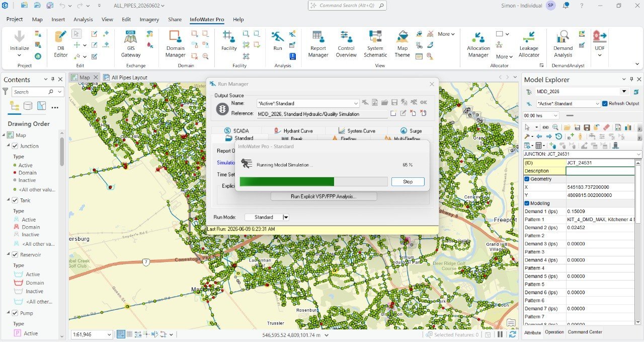Image resolution: width=644 pixels, height=342 pixels.
Task: Open the Imagery ribbon tab
Action: coord(149,19)
